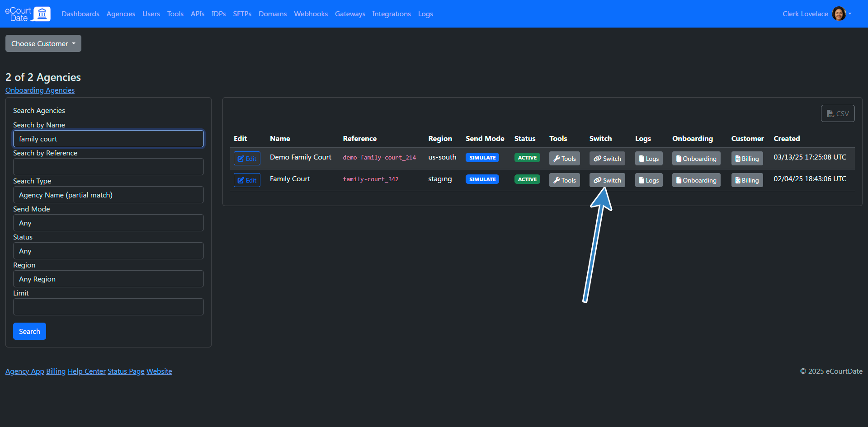
Task: View Logs for family-court_342
Action: (x=649, y=180)
